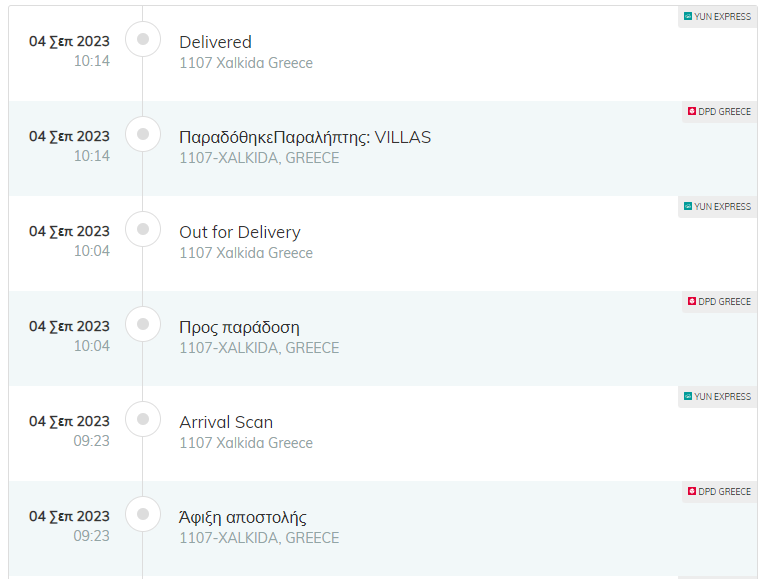760x579 pixels.
Task: Click Yun Express badge on Out for Delivery row
Action: [717, 206]
